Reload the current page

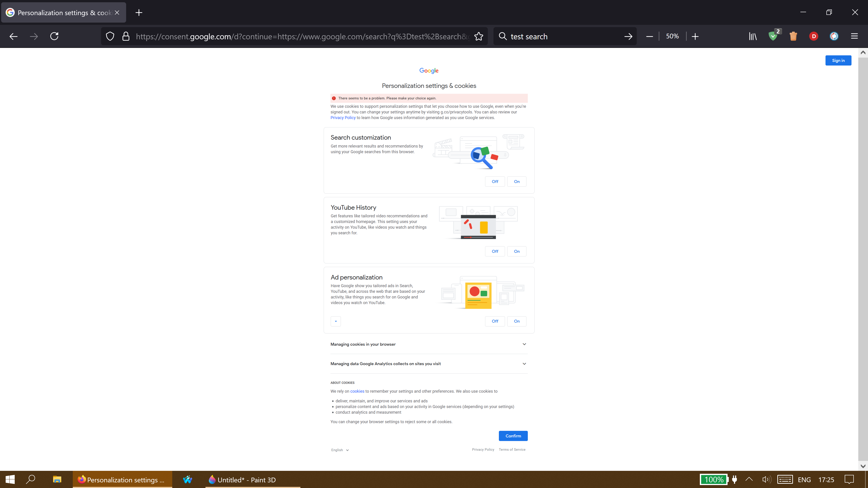click(x=54, y=36)
